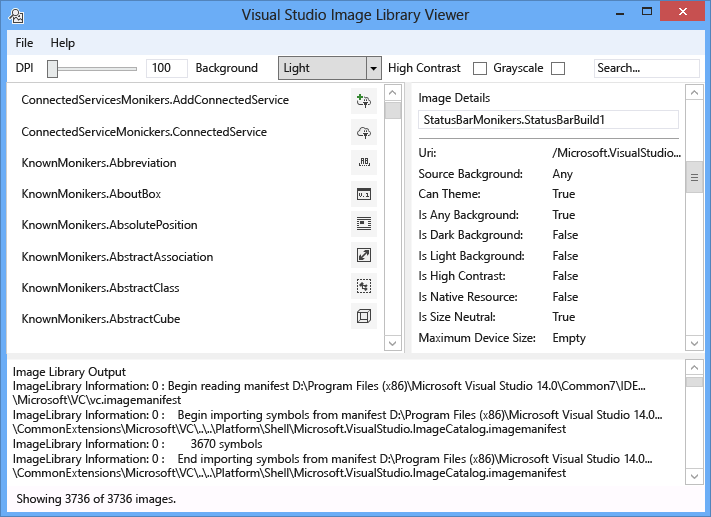This screenshot has height=517, width=711.
Task: Click the AbstractClass image icon
Action: click(x=364, y=287)
